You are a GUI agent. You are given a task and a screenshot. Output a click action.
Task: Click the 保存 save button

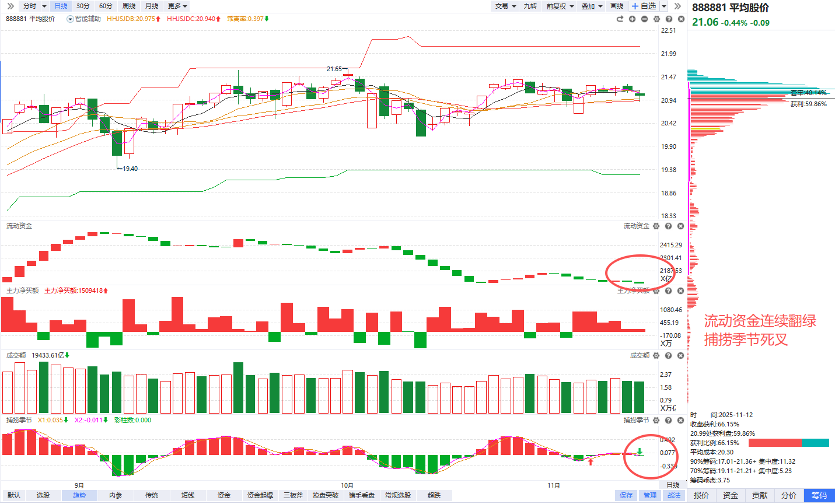(626, 495)
